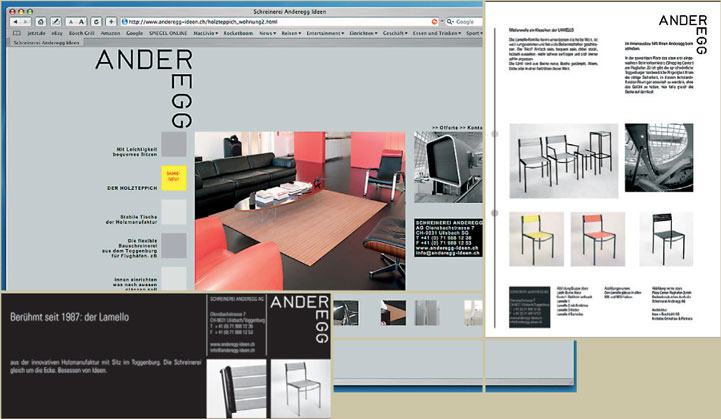Expand the Sport bookmark folder
This screenshot has height=419, width=721.
[474, 33]
